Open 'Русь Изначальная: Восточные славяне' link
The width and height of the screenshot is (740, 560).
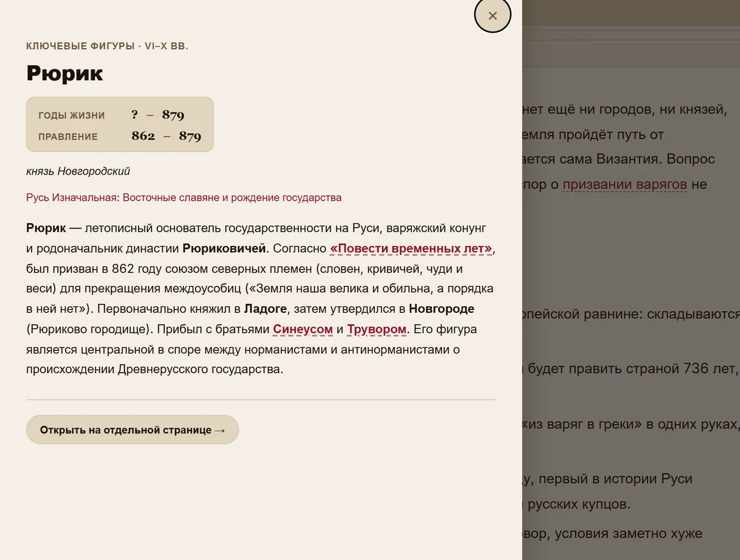(x=184, y=198)
